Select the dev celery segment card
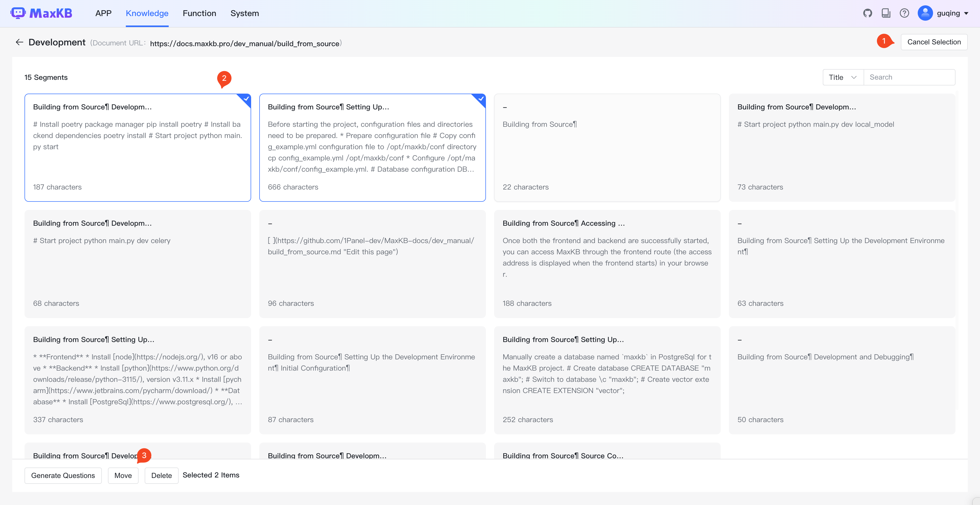 [138, 264]
